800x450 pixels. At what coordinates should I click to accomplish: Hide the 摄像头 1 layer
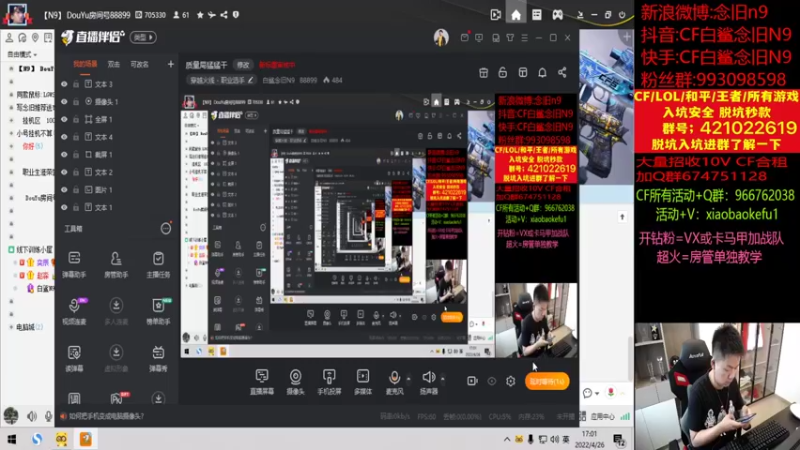tap(64, 102)
